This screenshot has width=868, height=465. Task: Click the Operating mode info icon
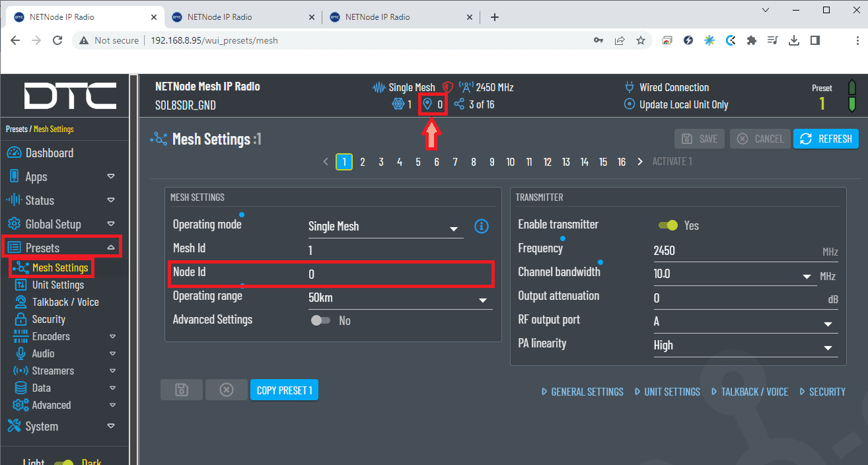[x=482, y=227]
